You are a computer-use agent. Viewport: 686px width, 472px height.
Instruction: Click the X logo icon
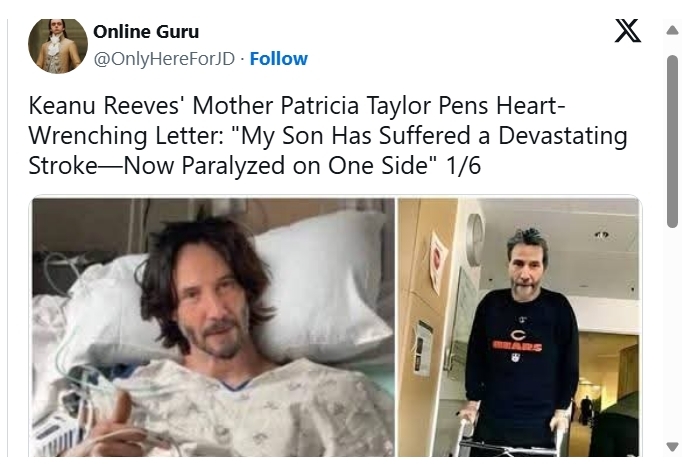tap(627, 31)
